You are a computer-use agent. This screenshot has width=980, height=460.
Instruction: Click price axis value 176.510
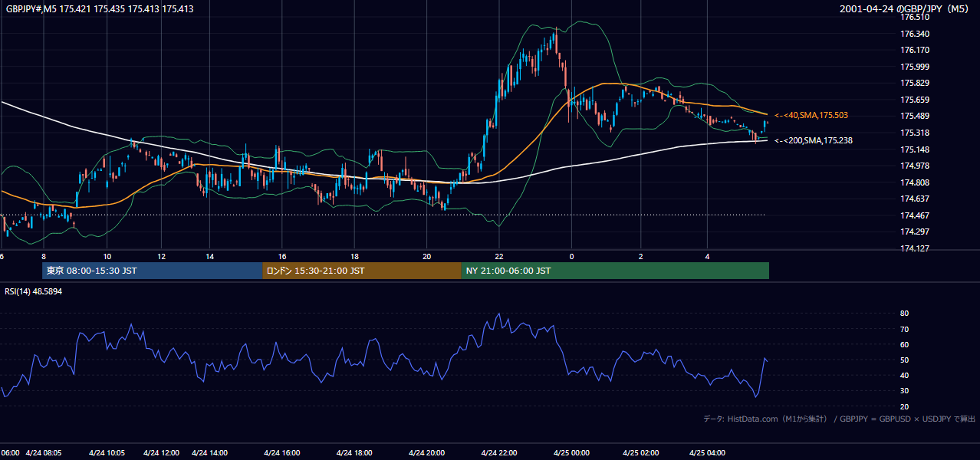[915, 17]
